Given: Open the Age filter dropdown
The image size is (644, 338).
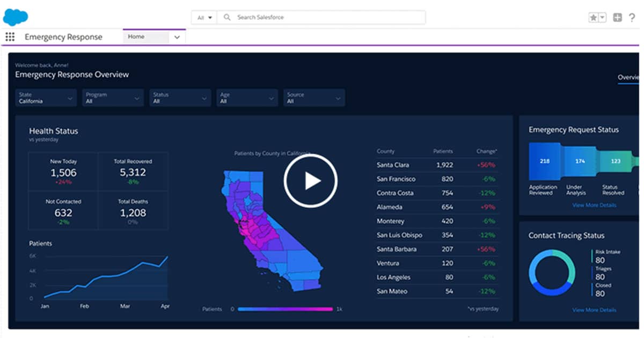Looking at the screenshot, I should (247, 98).
